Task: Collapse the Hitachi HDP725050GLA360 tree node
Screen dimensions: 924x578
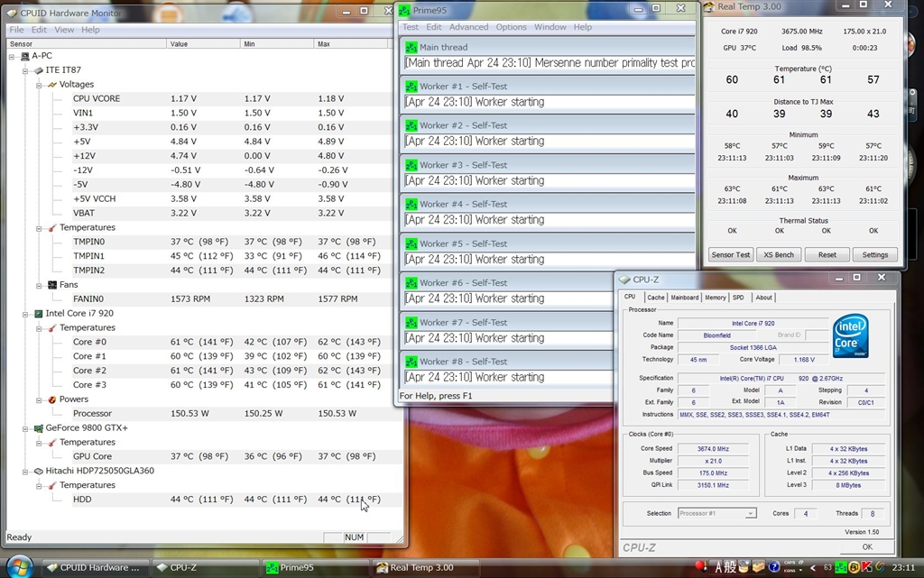Action: pyautogui.click(x=26, y=471)
